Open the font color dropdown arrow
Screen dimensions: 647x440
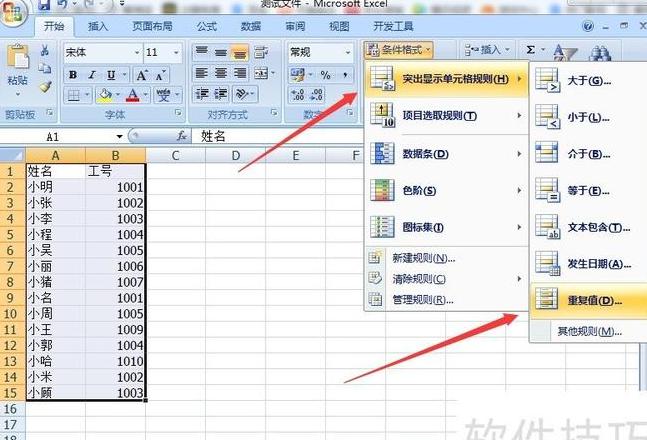[x=146, y=95]
